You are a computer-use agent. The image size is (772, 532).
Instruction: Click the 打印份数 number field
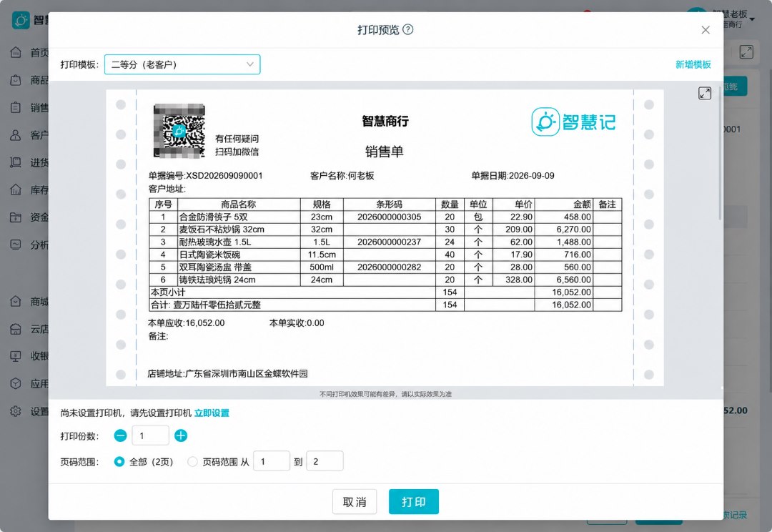pyautogui.click(x=150, y=435)
